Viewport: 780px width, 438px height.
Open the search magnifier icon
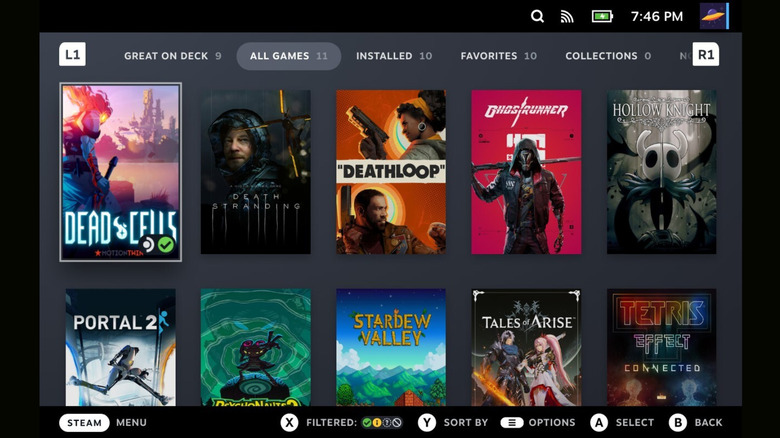pyautogui.click(x=537, y=16)
